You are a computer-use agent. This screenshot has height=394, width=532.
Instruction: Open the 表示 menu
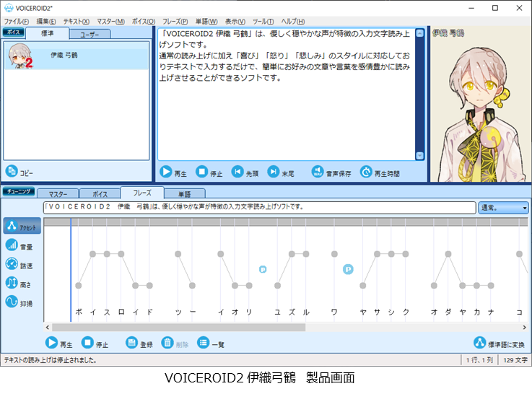(235, 22)
